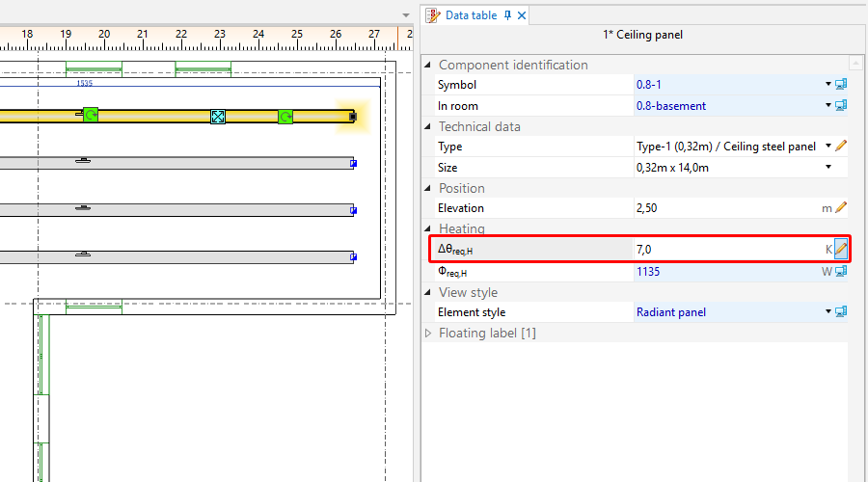Click the pencil icon beside Elevation
This screenshot has height=482, width=868.
840,207
